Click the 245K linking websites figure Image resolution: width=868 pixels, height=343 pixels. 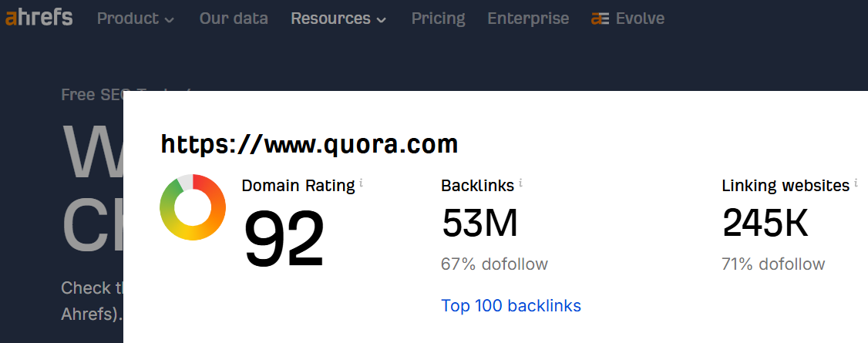(765, 224)
